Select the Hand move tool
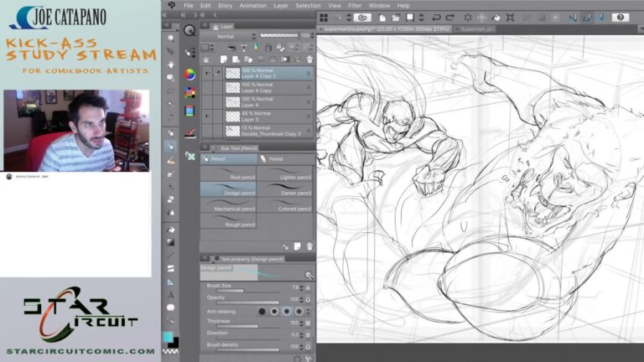Image resolution: width=644 pixels, height=362 pixels. pos(171,65)
